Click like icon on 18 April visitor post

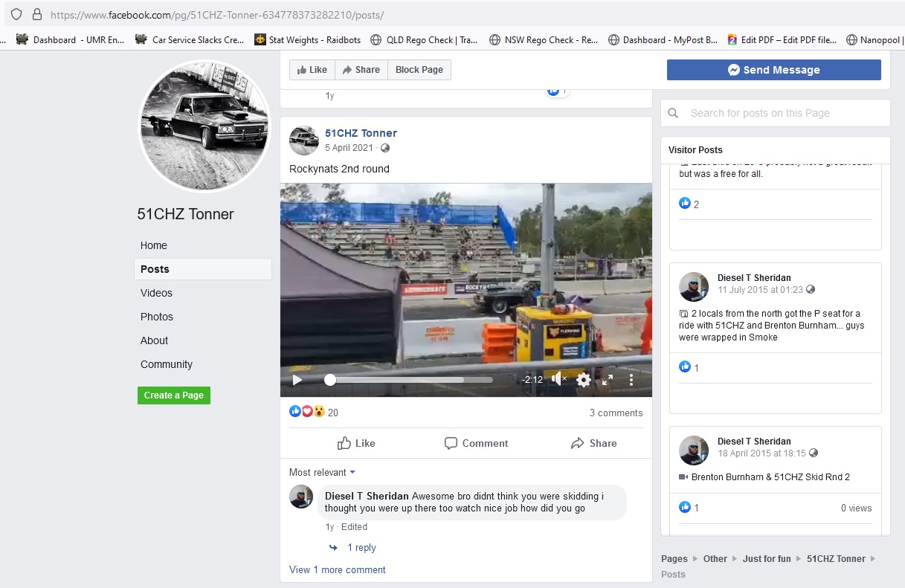click(x=685, y=507)
